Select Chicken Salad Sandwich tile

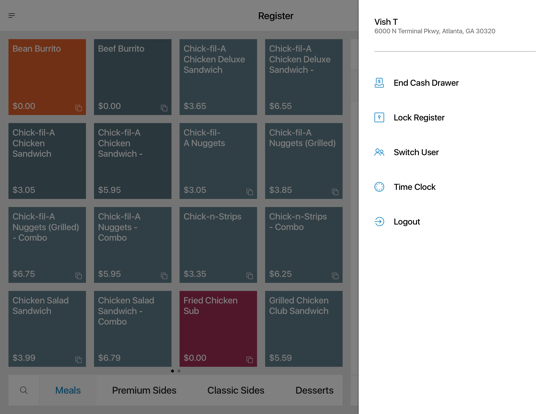click(47, 329)
